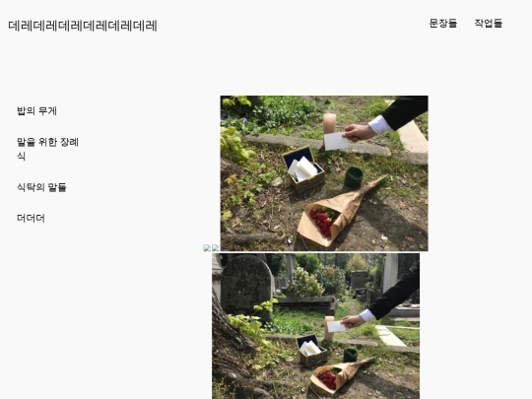
Task: Click the dark green candle in top photo
Action: pos(354,176)
